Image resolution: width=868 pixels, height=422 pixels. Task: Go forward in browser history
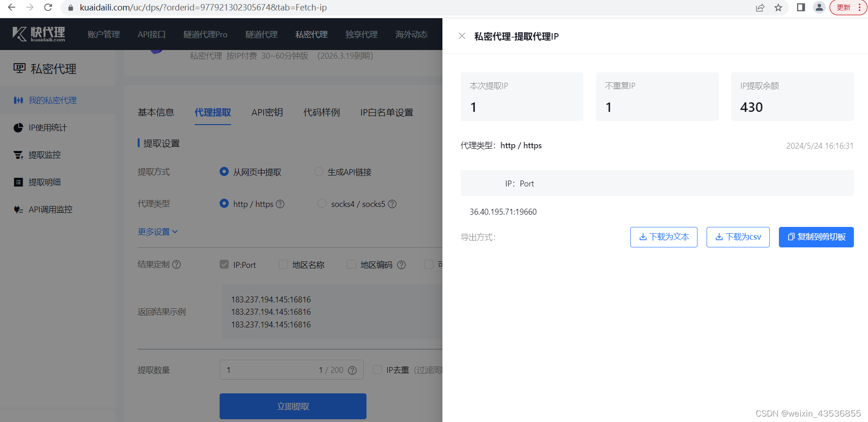[x=30, y=7]
